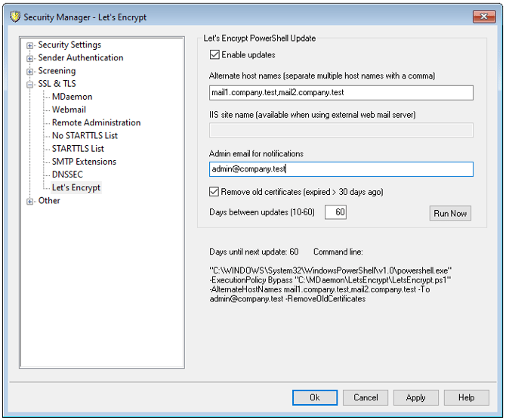Select Sender Authentication in the tree

[x=81, y=57]
